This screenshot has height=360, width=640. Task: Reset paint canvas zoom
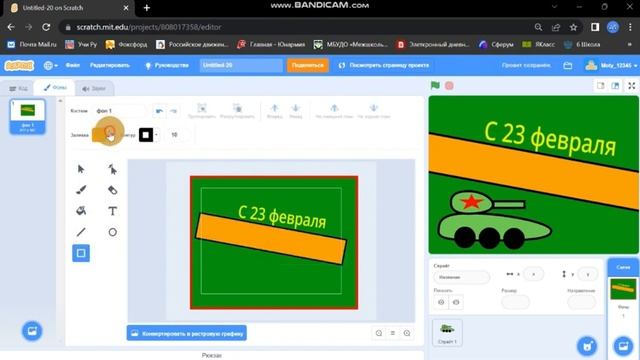[x=393, y=333]
